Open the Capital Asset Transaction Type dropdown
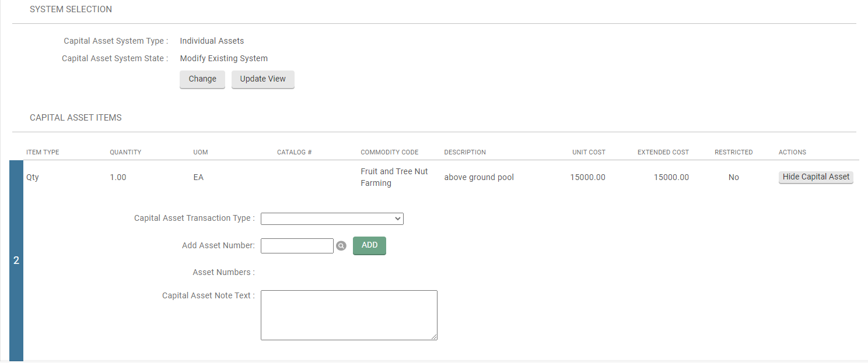This screenshot has height=363, width=868. [332, 218]
